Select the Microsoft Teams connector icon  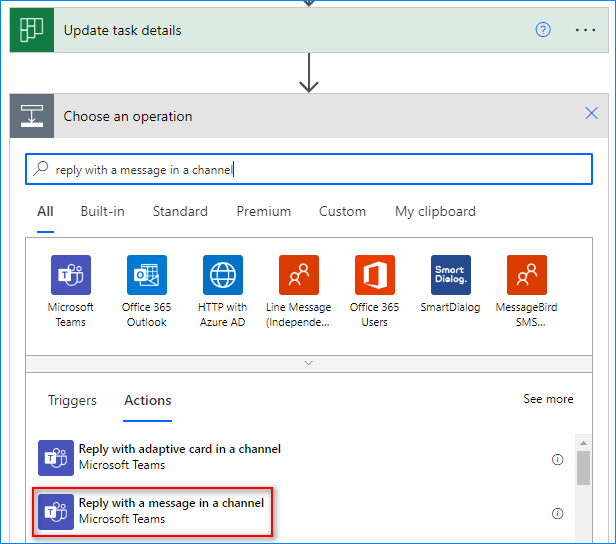pyautogui.click(x=71, y=275)
